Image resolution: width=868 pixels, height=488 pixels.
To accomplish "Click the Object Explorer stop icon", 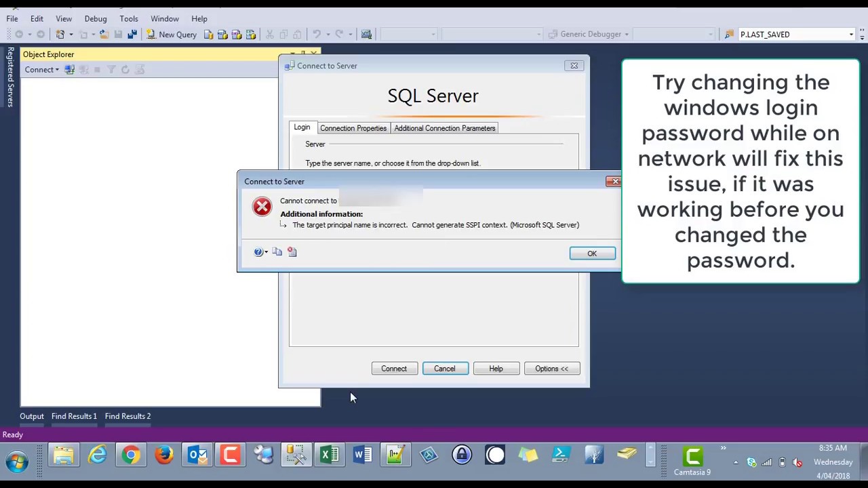I will click(x=97, y=70).
